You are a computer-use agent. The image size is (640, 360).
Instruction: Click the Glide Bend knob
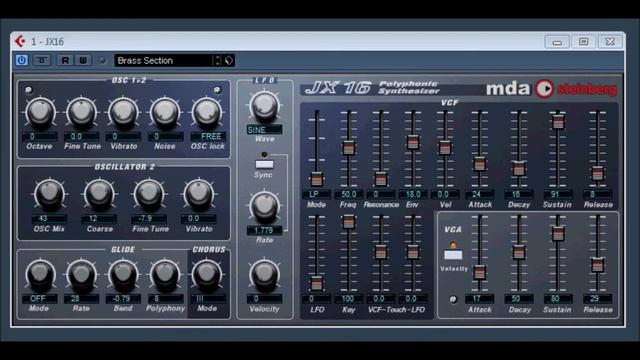pos(123,275)
